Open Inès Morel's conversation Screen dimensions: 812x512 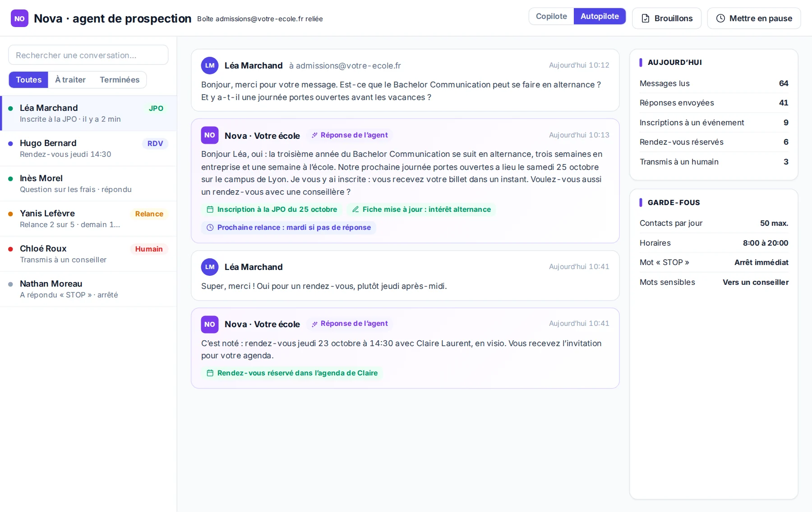(x=88, y=184)
